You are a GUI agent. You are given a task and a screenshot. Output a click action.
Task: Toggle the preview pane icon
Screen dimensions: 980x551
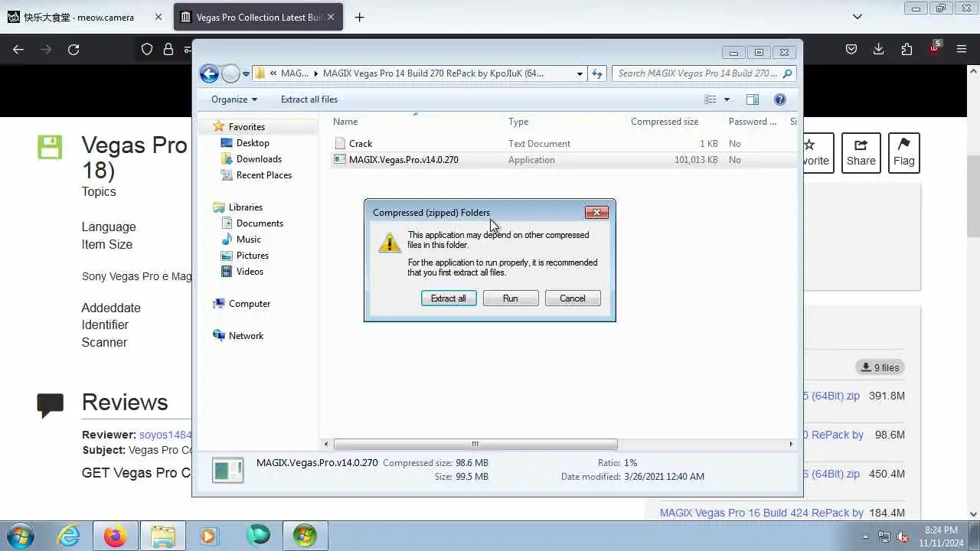point(753,99)
